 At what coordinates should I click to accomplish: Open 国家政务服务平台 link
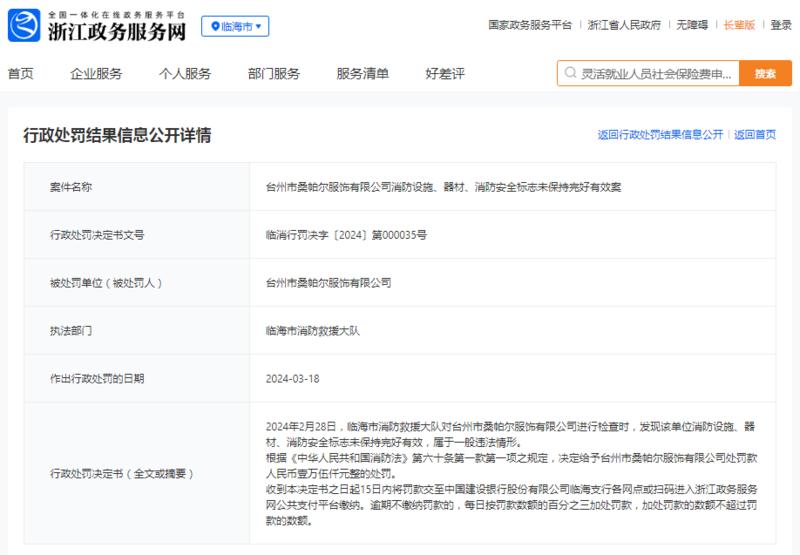530,25
